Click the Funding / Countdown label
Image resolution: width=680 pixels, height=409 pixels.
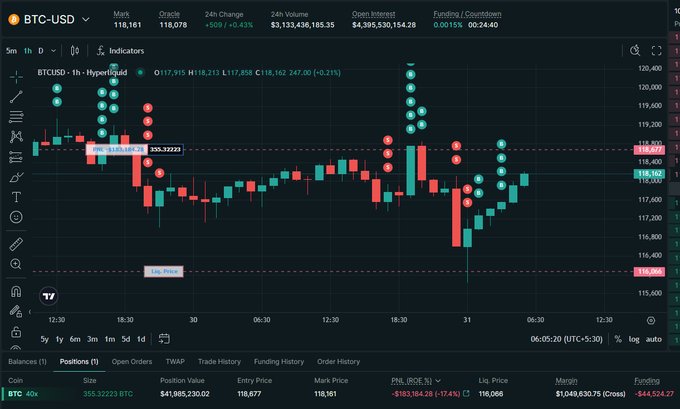pos(467,14)
